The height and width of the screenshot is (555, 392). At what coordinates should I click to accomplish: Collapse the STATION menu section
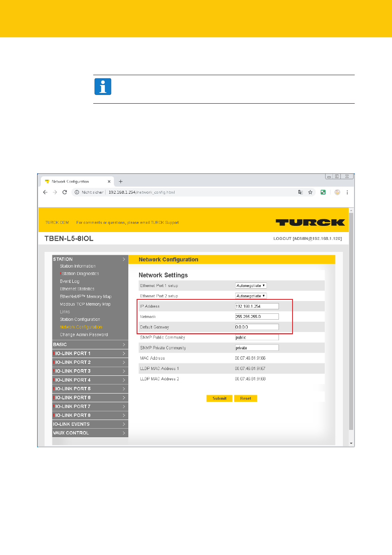click(90, 259)
